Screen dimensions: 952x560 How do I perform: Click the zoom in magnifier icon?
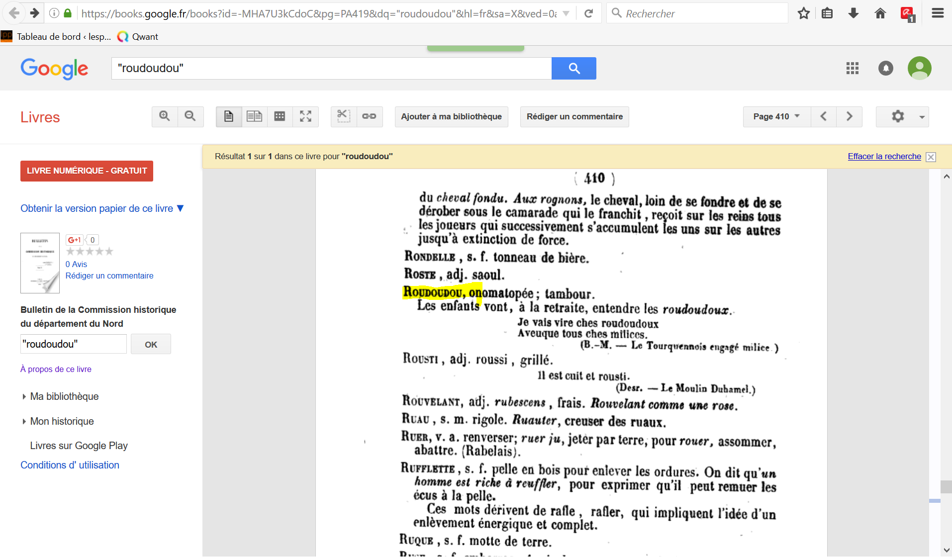165,116
